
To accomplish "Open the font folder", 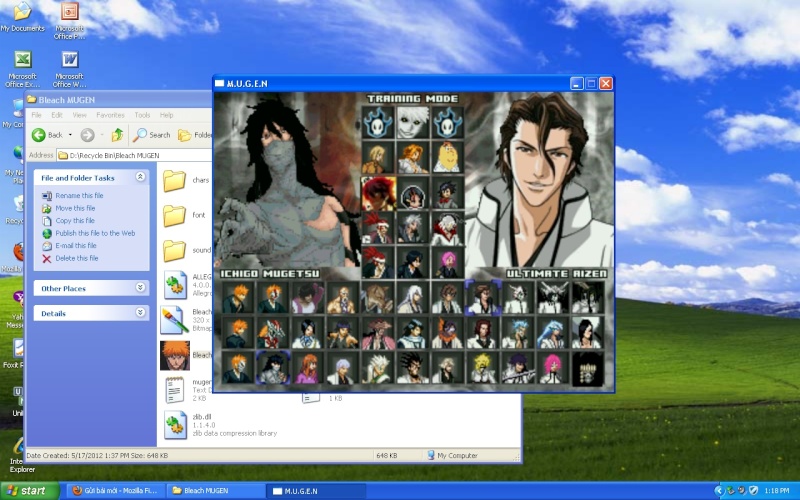I will coord(174,215).
